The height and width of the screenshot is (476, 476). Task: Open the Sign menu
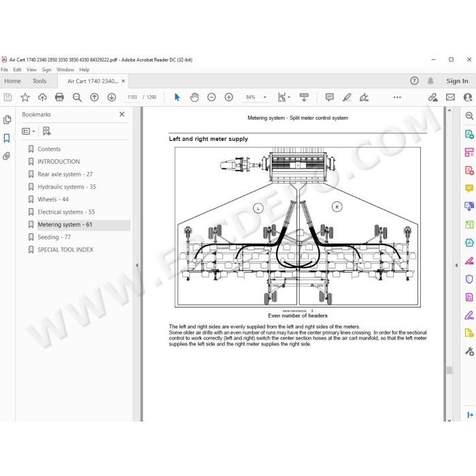(x=46, y=69)
